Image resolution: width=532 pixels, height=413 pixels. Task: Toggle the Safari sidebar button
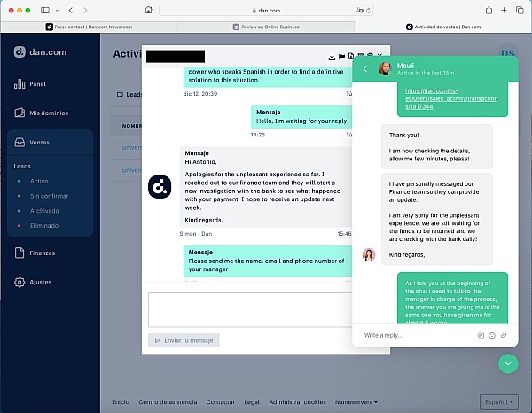45,10
